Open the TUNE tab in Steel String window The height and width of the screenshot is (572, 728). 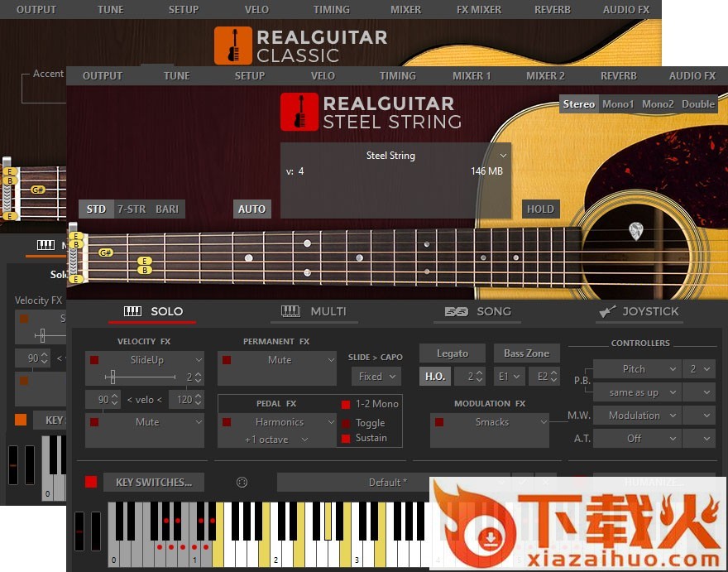(176, 76)
